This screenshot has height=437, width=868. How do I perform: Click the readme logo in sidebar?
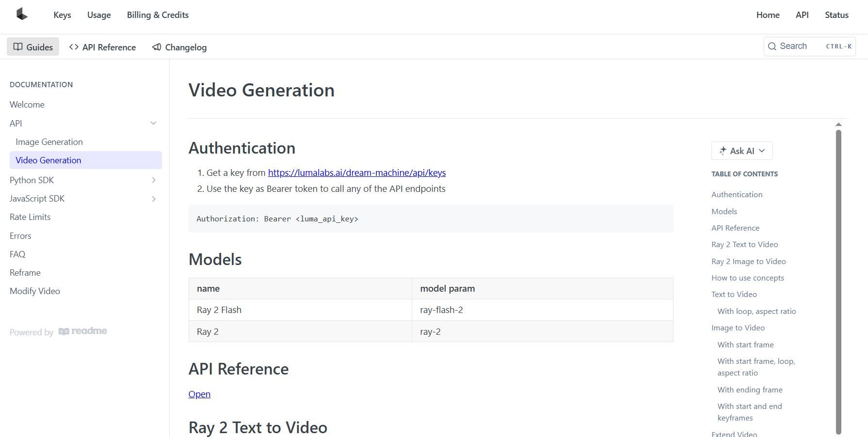(x=83, y=331)
